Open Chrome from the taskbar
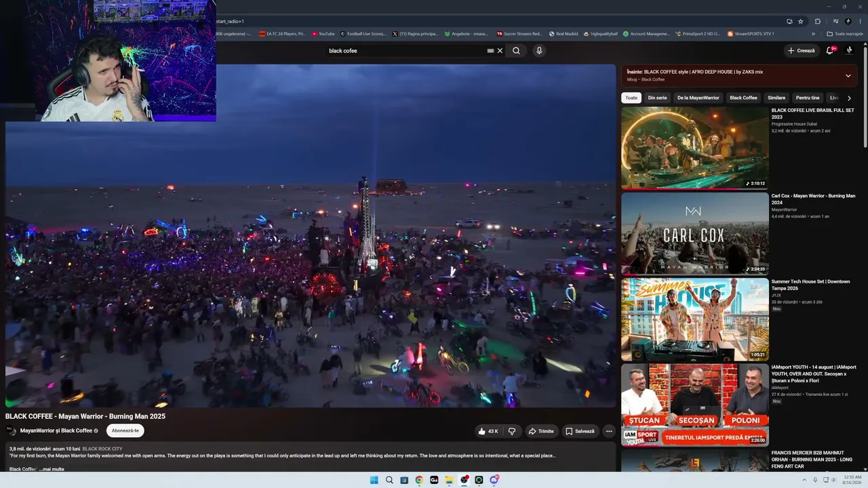Screen dimensions: 868x488 click(x=419, y=480)
